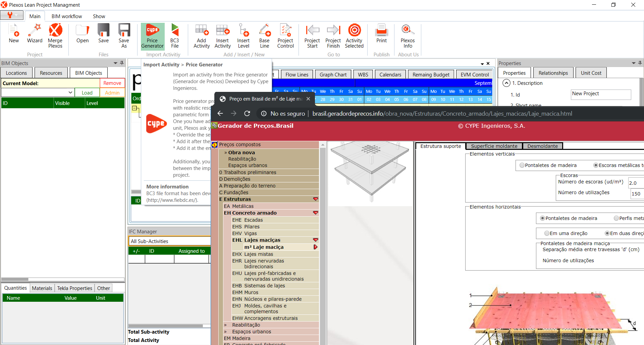Click the Save icon

pyautogui.click(x=103, y=34)
